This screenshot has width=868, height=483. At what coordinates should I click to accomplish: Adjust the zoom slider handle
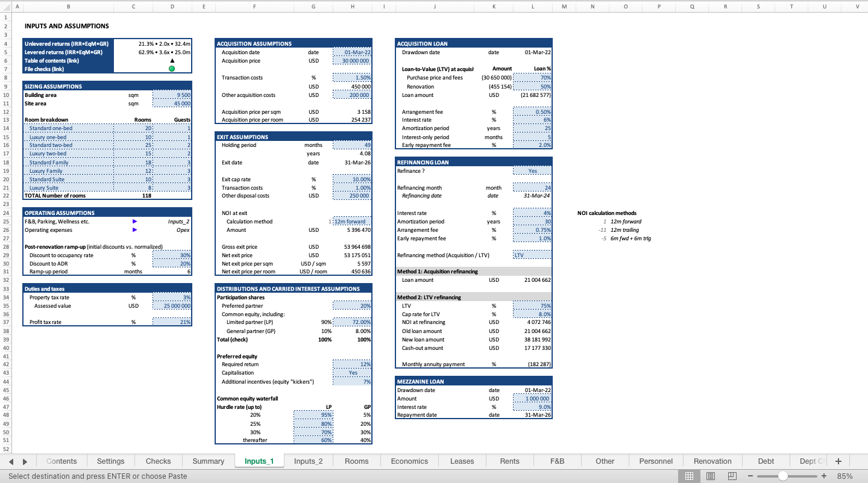(782, 476)
